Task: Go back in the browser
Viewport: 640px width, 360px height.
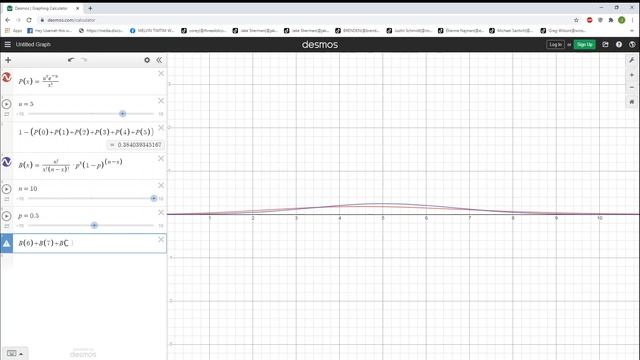Action: [x=8, y=20]
